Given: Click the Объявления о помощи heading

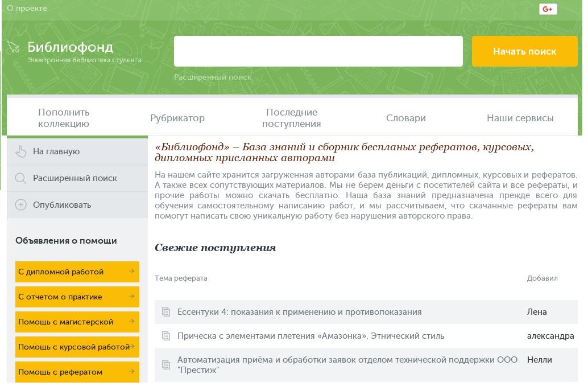Looking at the screenshot, I should (66, 241).
